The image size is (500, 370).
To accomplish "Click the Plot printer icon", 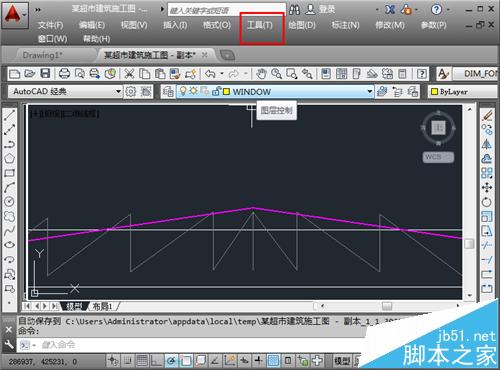I will (x=64, y=74).
